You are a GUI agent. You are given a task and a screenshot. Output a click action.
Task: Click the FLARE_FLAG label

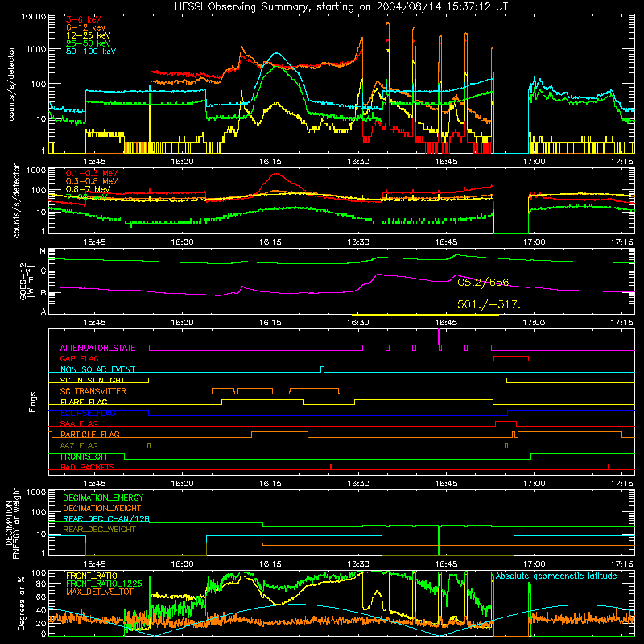coord(84,402)
